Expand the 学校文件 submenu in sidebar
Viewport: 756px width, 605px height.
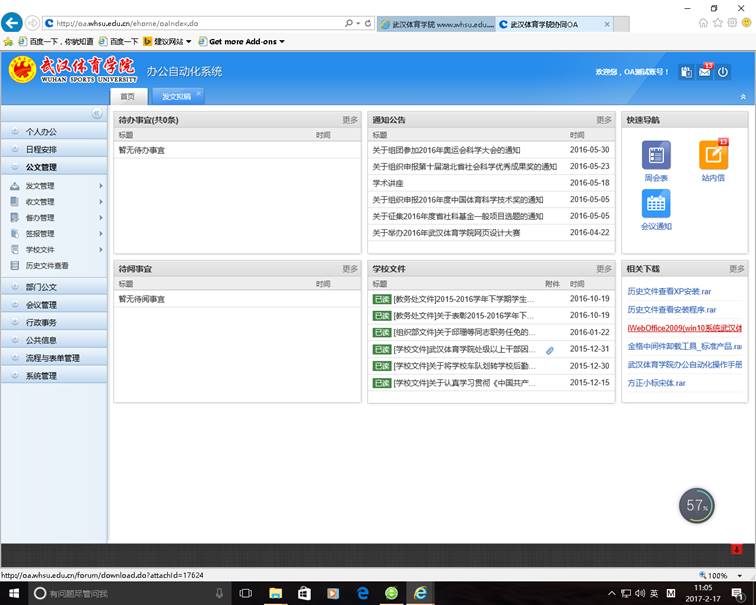click(x=101, y=249)
